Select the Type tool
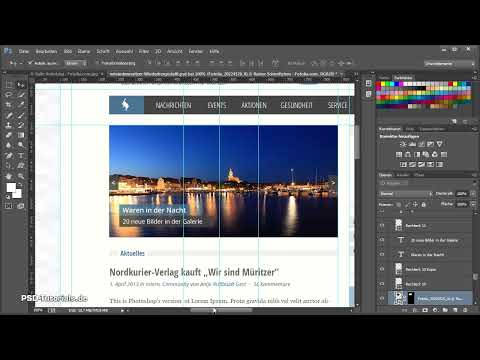This screenshot has height=360, width=480. point(21,155)
